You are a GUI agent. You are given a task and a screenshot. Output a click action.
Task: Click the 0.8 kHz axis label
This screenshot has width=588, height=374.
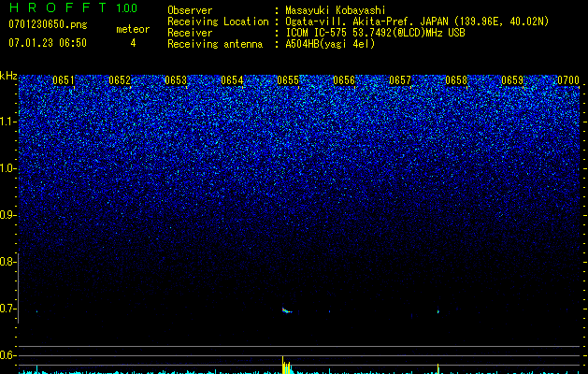coord(7,262)
